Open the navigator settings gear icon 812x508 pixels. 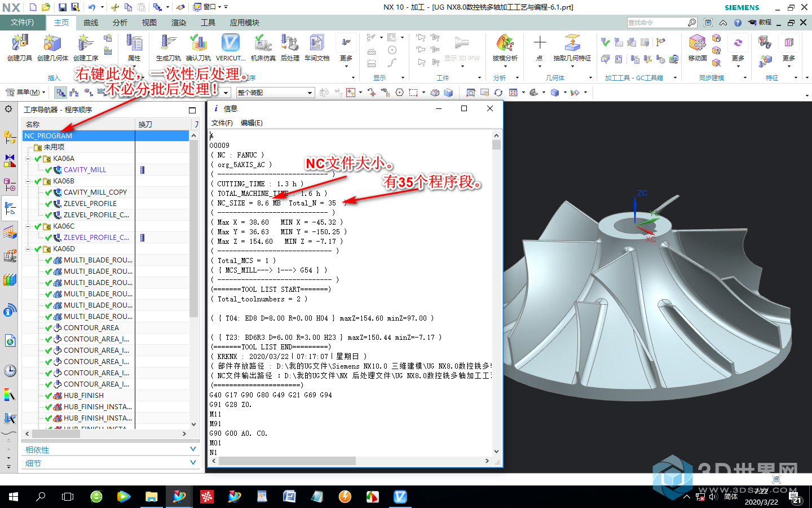tap(8, 109)
